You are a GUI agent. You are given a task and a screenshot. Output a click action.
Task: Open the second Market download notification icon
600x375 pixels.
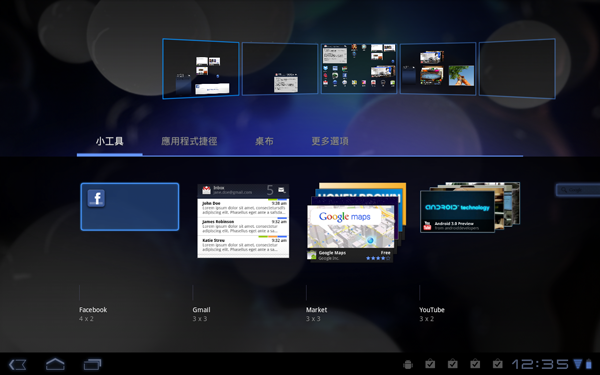(453, 364)
